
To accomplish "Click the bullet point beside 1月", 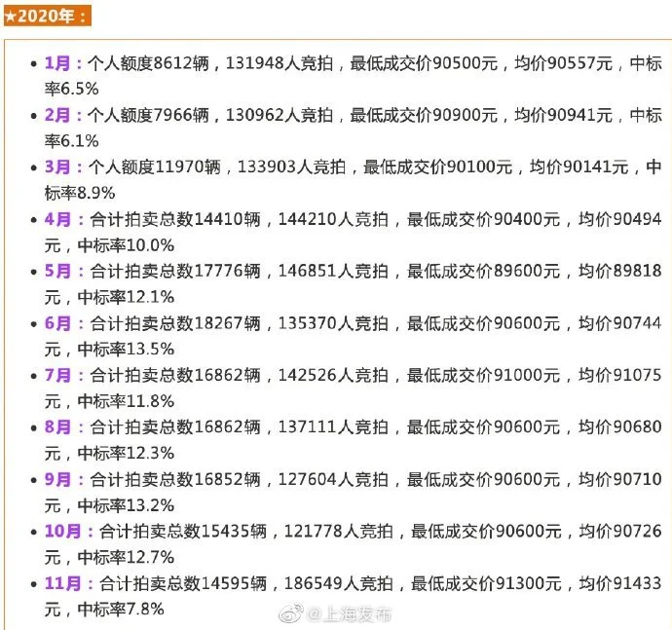I will [x=35, y=63].
